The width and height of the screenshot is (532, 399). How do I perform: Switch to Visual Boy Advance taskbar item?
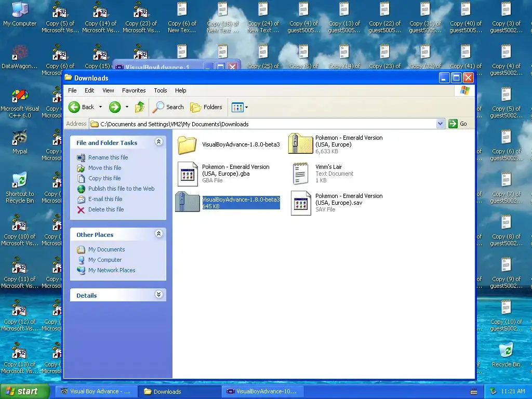96,392
